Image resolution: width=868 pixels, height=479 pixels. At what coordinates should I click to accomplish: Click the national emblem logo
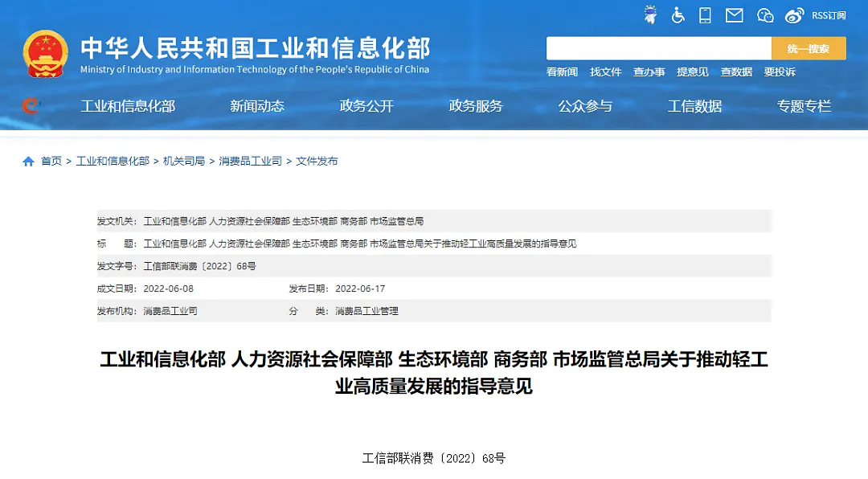tap(45, 54)
